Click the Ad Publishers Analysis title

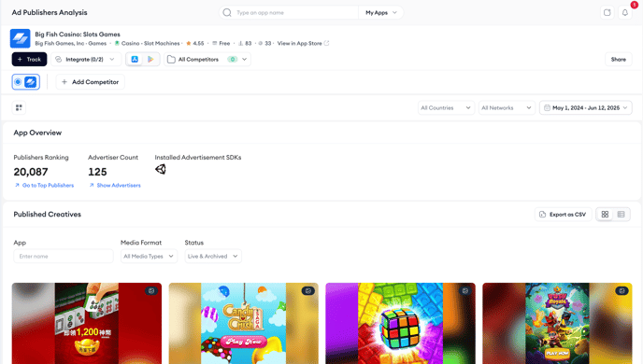pos(50,13)
